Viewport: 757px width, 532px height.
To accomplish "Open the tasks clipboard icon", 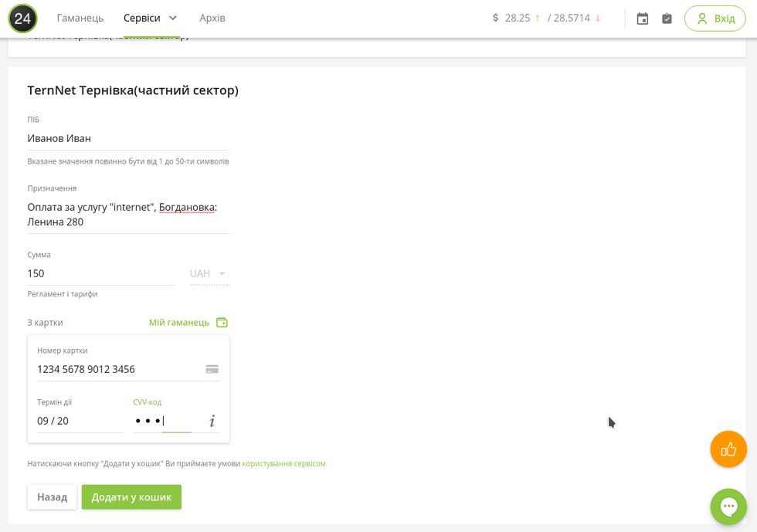I will [667, 19].
